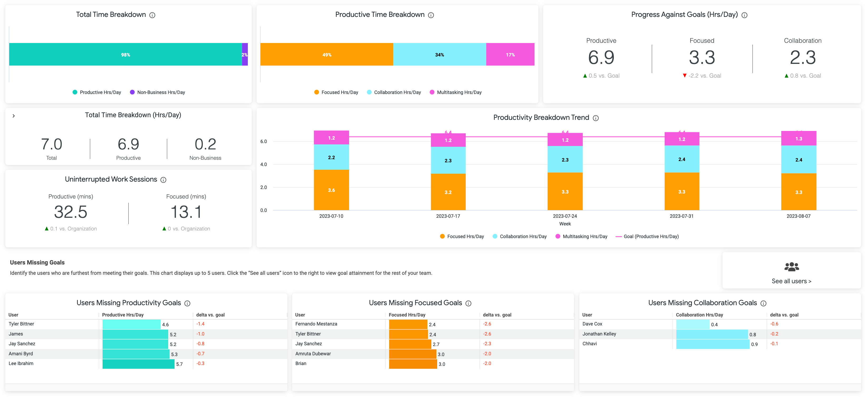Click the group people icon above See all users
The image size is (868, 397).
tap(791, 267)
